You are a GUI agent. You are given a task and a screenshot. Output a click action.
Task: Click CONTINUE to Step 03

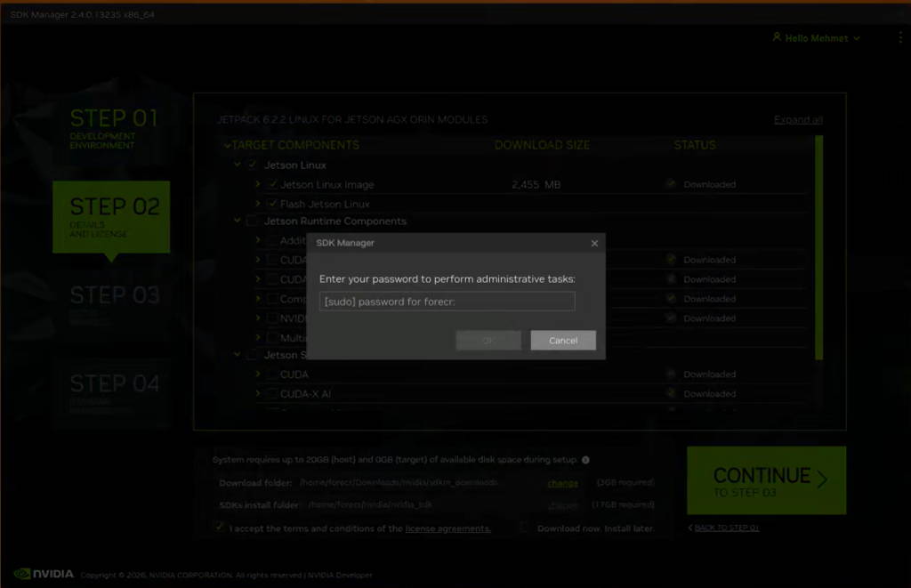tap(765, 480)
